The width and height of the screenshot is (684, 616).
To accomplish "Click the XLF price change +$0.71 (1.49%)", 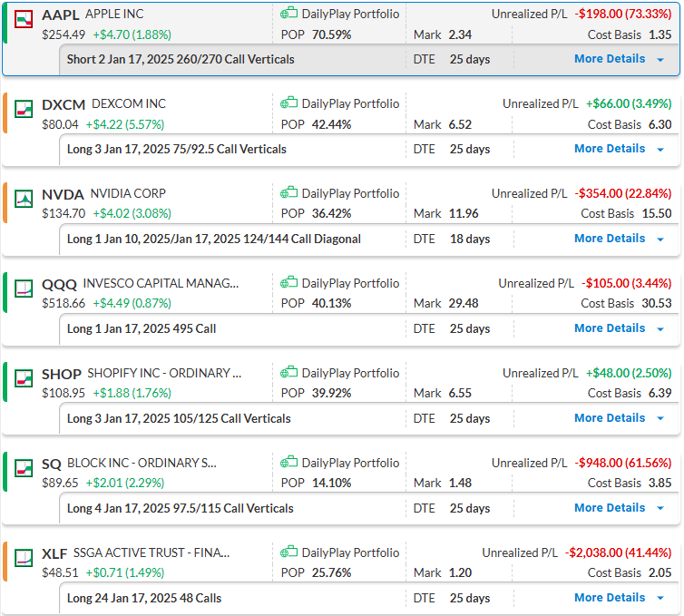I will click(x=125, y=572).
